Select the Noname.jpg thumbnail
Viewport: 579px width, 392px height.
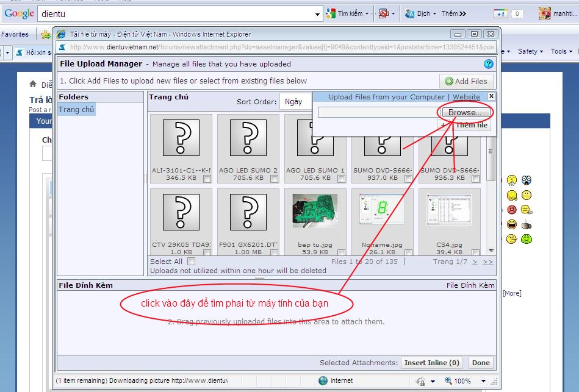(x=382, y=209)
